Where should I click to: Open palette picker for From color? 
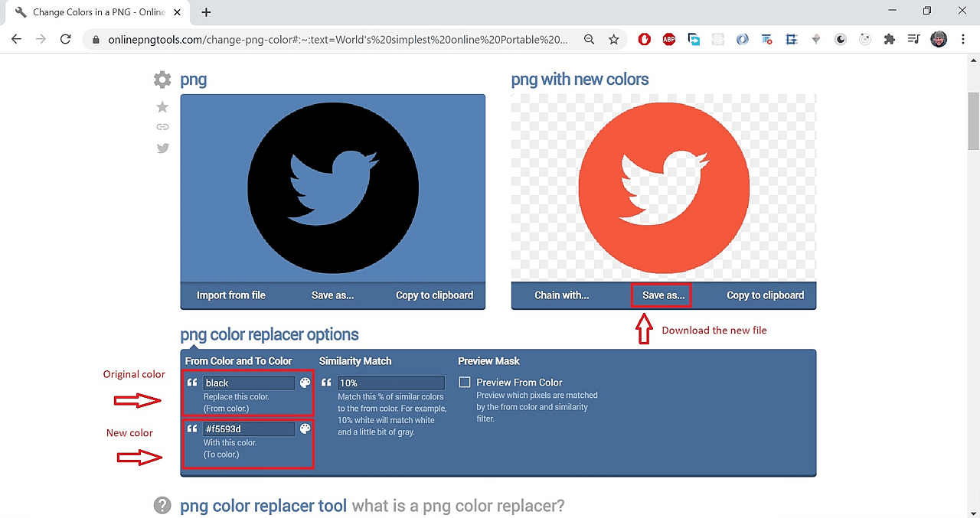click(305, 383)
